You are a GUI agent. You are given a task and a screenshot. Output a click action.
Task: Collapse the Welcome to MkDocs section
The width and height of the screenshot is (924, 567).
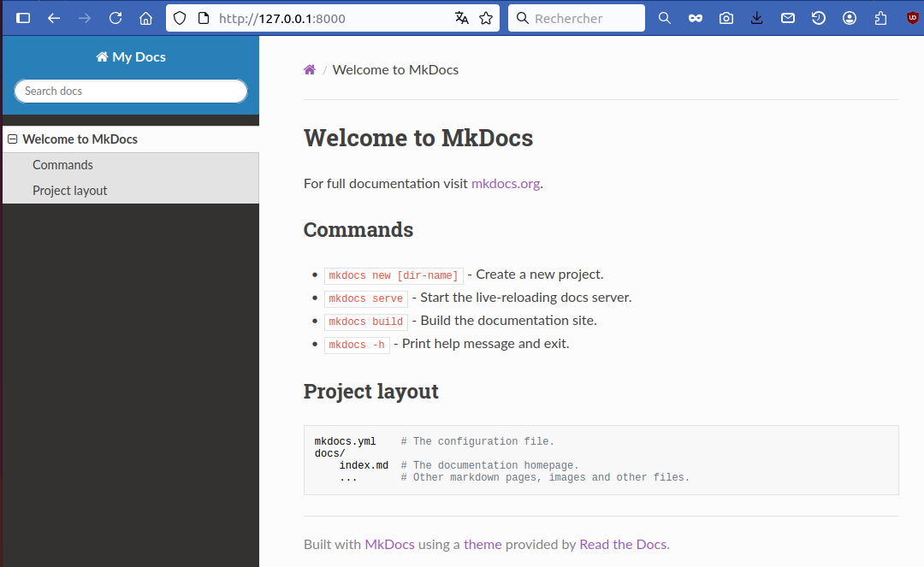point(12,139)
